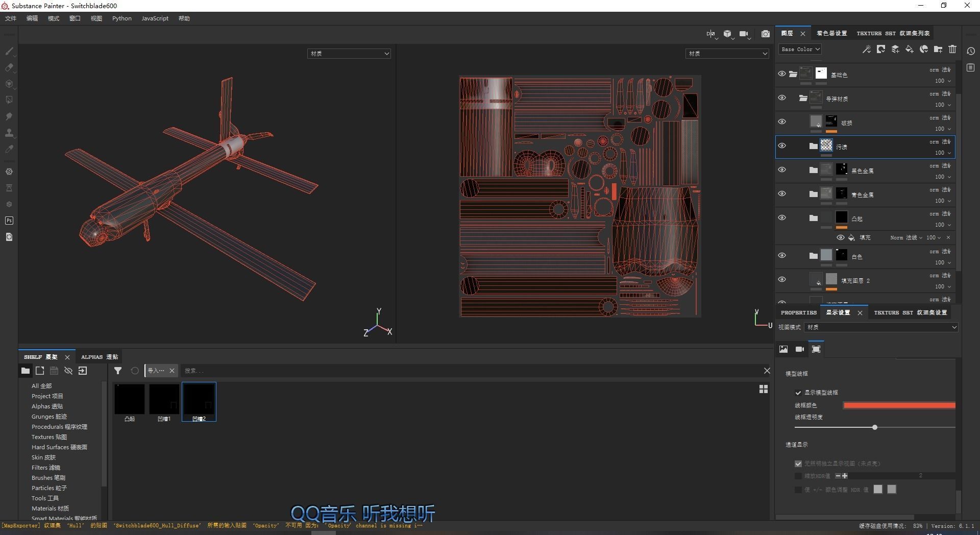Delete layer with the trash icon
The image size is (980, 535).
[952, 49]
